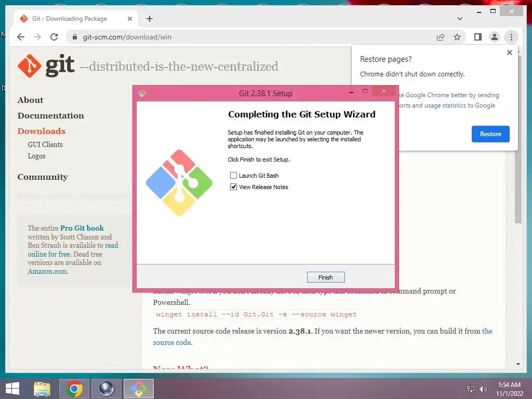The image size is (532, 399).
Task: Close the Git Downloading Package tab
Action: [x=129, y=19]
